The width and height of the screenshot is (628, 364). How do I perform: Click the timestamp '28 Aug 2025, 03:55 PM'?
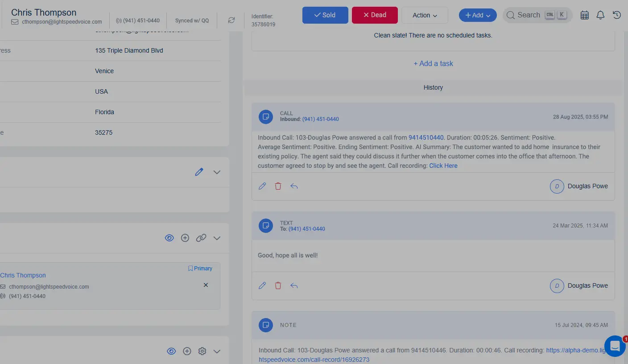(580, 117)
